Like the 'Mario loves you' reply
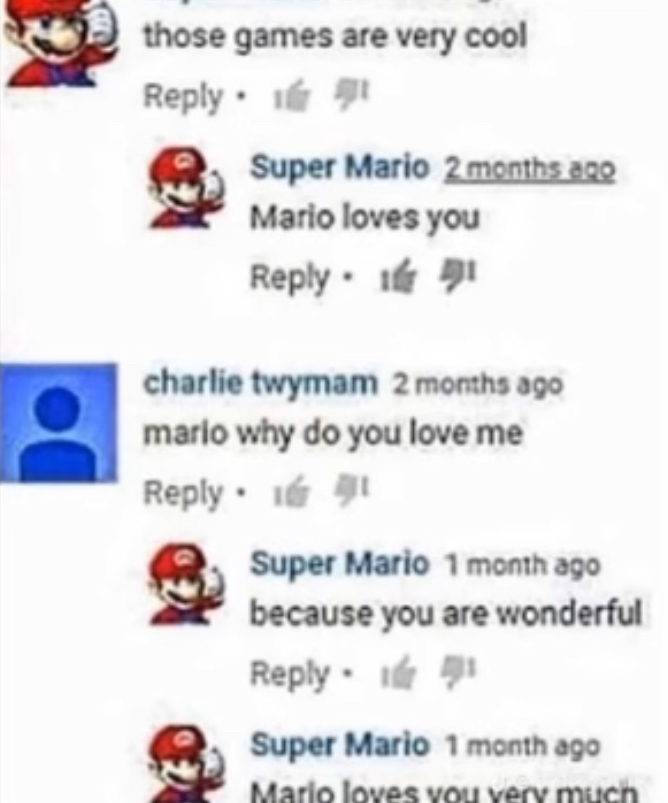668x803 pixels. (396, 279)
